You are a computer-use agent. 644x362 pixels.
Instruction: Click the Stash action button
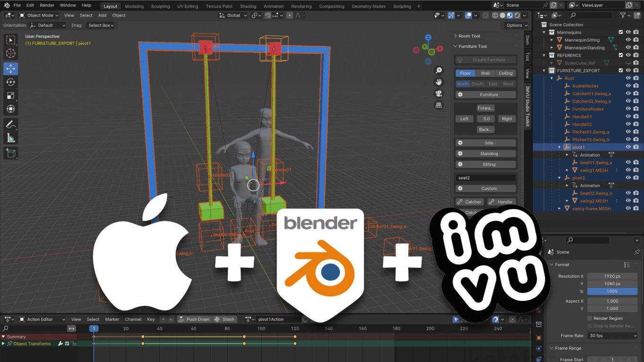pos(224,319)
